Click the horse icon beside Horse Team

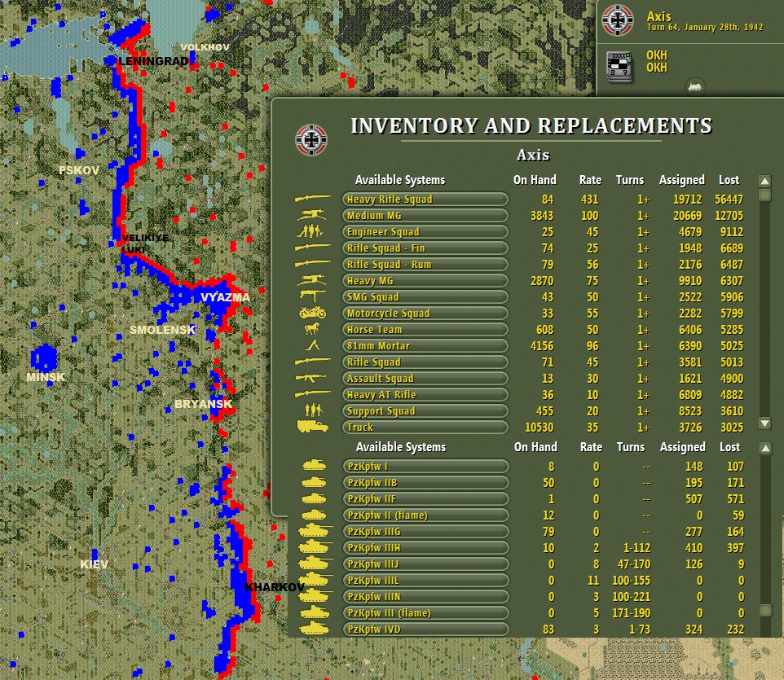(x=312, y=329)
